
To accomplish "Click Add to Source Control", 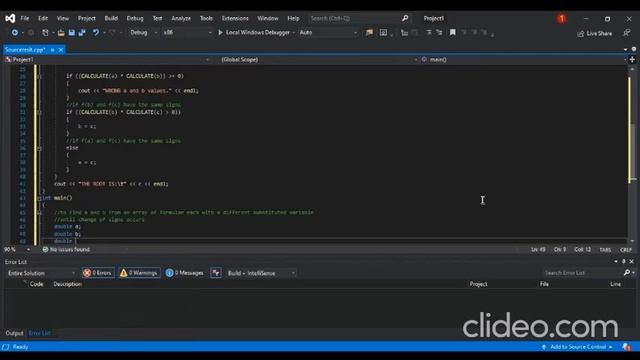I will (x=578, y=347).
